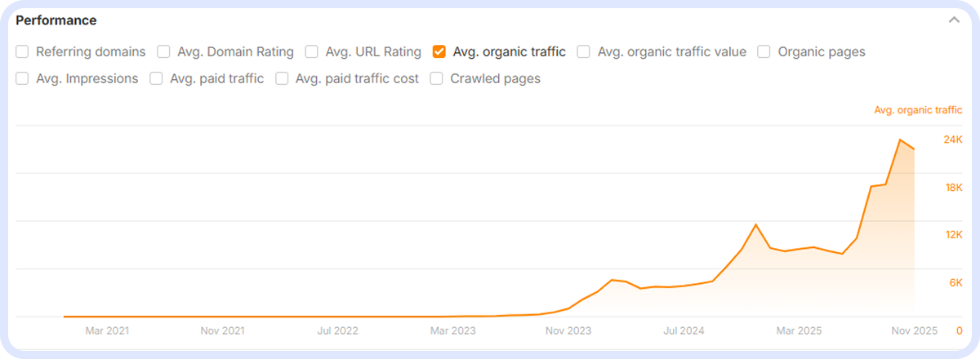
Task: Click the 24K y-axis value
Action: [953, 140]
